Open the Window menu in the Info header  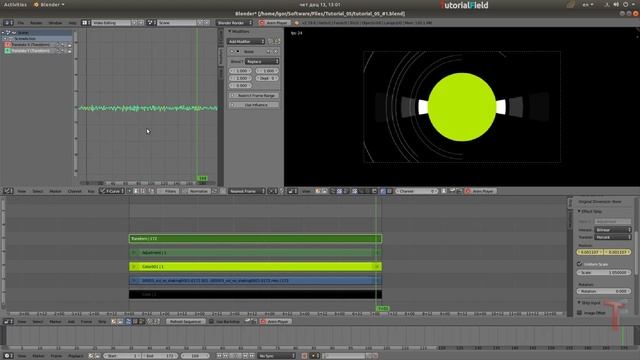[56, 23]
